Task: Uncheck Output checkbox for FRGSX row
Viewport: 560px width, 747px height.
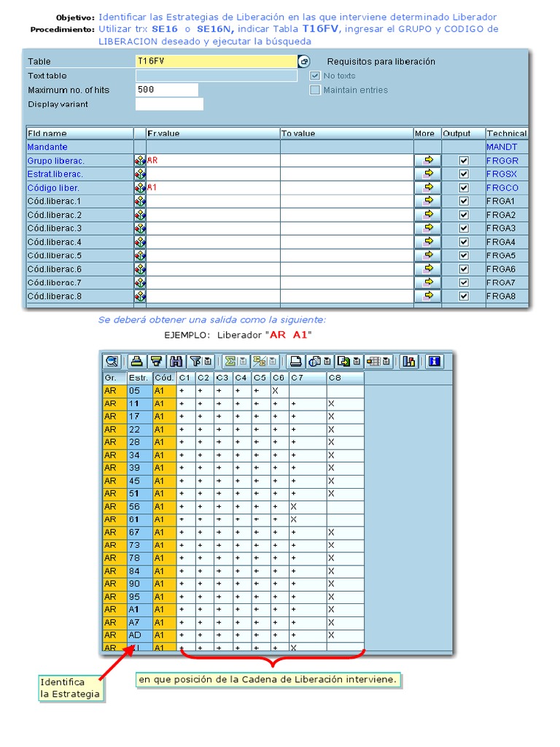Action: coord(463,174)
